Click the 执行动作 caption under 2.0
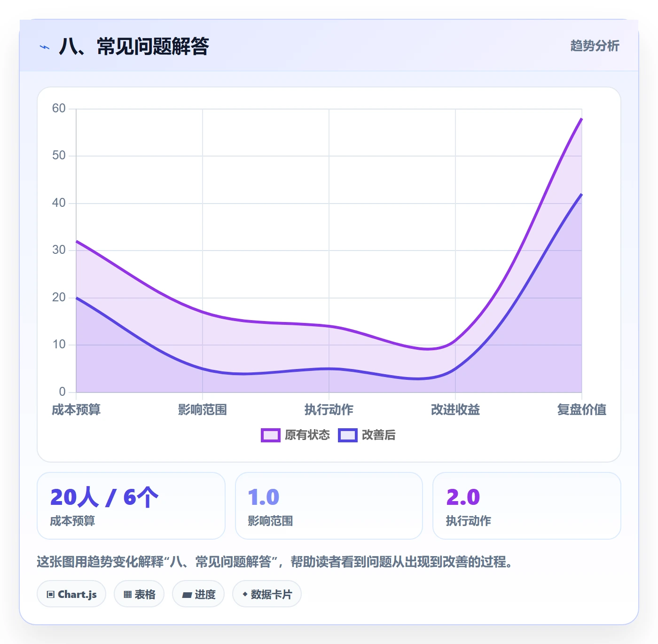This screenshot has width=658, height=644. 469,521
